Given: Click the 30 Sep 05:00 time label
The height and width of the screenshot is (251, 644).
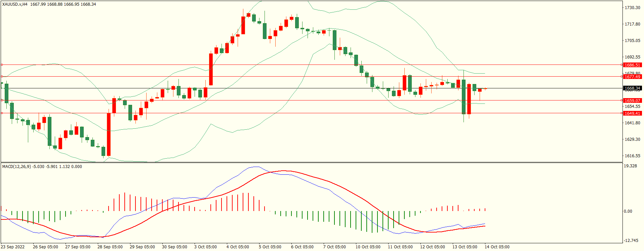Looking at the screenshot, I should pyautogui.click(x=174, y=247).
